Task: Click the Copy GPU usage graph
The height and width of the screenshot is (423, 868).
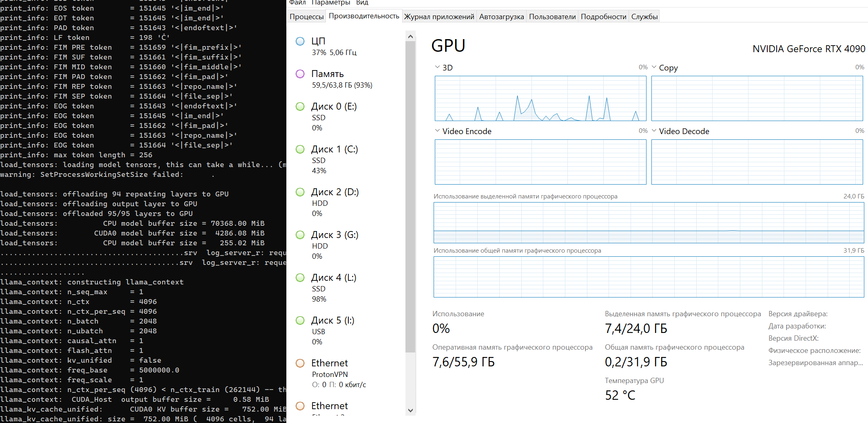Action: (x=757, y=98)
